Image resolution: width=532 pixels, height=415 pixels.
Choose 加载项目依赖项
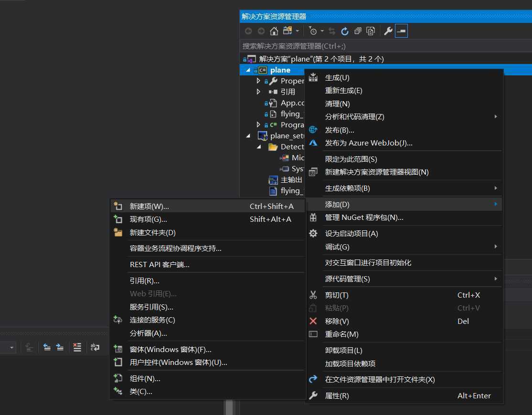(404, 364)
